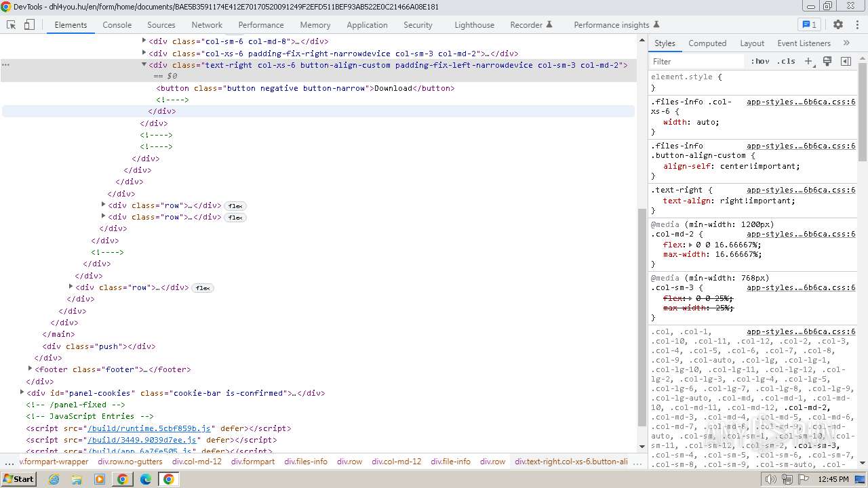Screen dimensions: 868x488
Task: Open the issues counter badge
Action: tap(810, 24)
